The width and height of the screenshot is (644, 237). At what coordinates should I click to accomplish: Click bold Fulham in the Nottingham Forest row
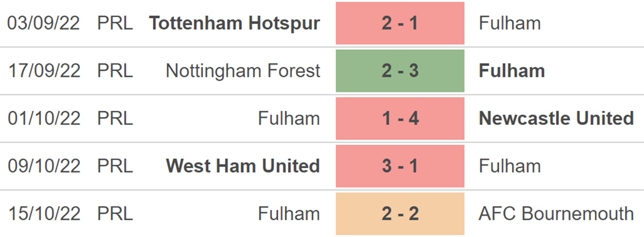tap(512, 71)
